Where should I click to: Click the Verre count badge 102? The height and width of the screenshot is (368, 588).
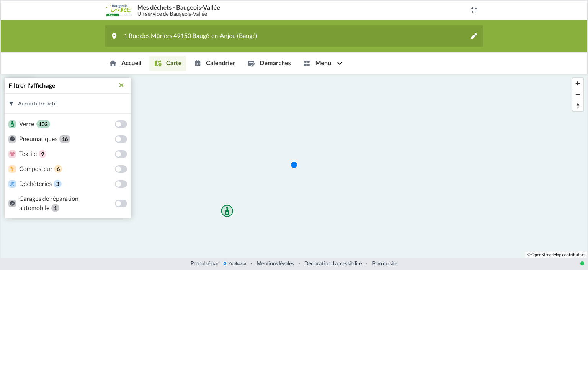click(x=43, y=124)
